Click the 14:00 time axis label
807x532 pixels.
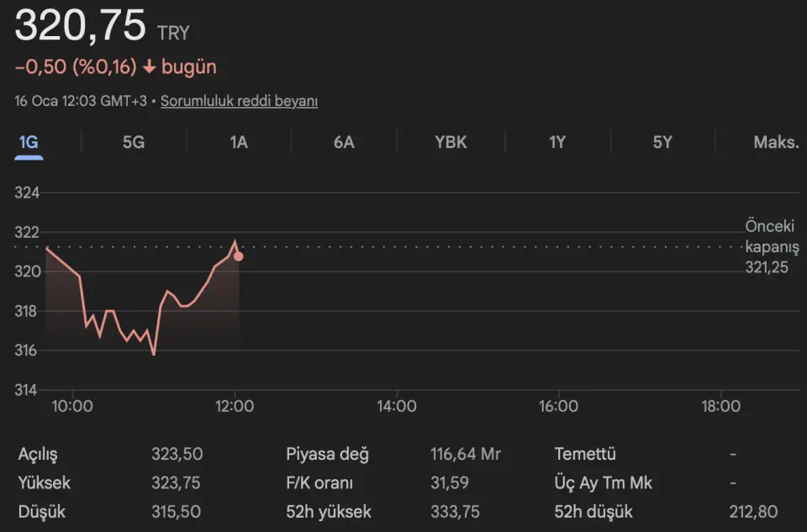[396, 407]
